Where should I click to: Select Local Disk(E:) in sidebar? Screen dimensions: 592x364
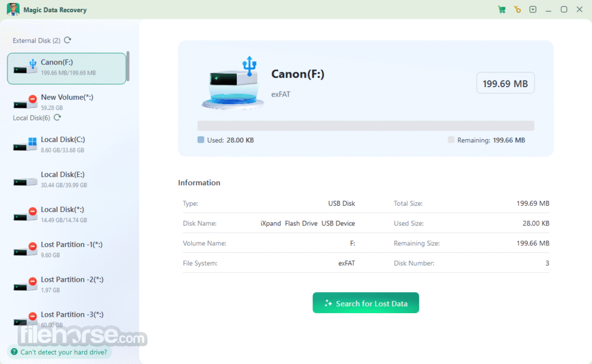(x=67, y=179)
